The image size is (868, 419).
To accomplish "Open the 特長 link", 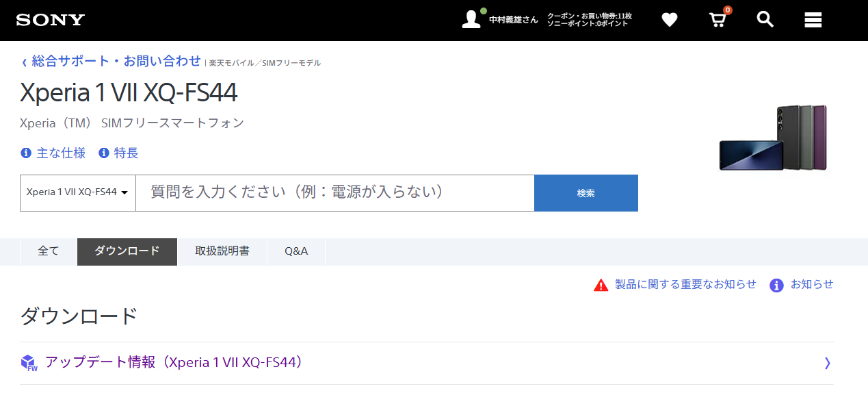I will pyautogui.click(x=127, y=153).
